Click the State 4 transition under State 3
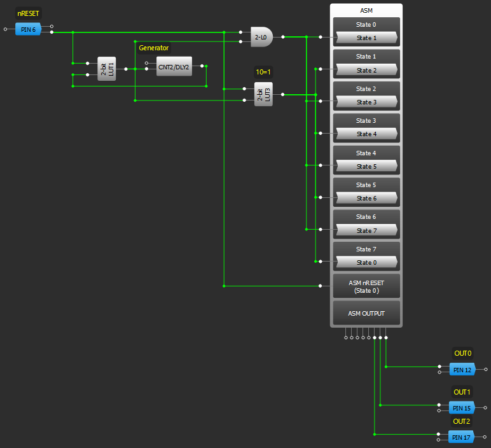This screenshot has height=448, width=491. (x=366, y=134)
